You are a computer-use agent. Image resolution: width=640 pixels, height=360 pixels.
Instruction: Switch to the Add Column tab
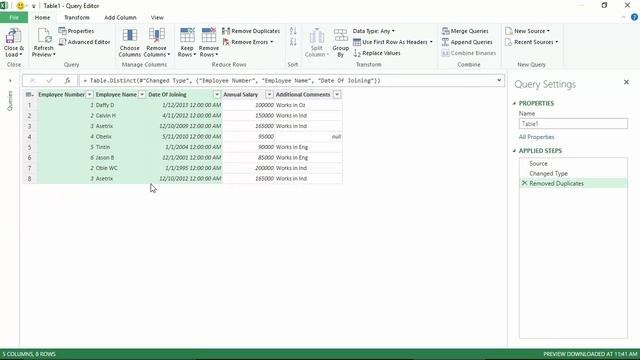pos(120,18)
